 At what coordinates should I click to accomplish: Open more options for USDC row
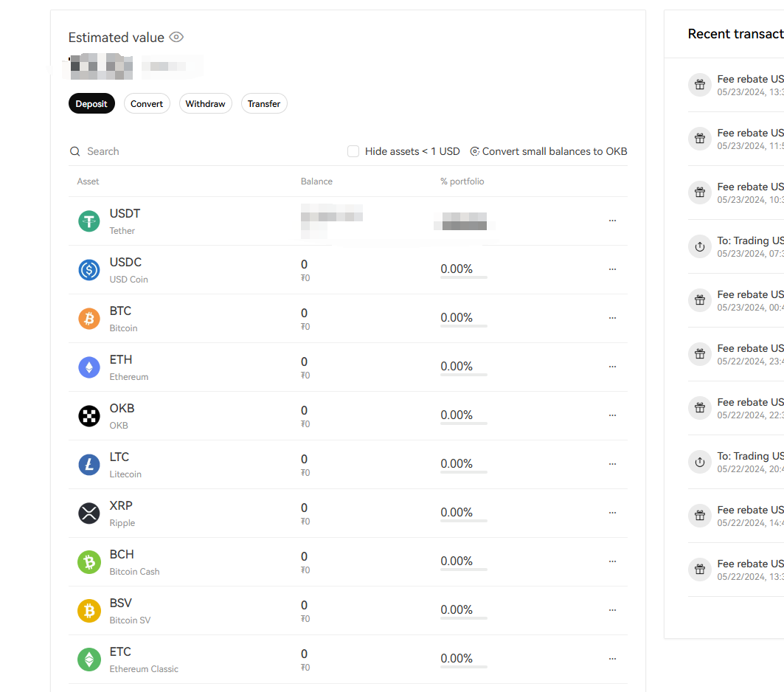click(612, 269)
